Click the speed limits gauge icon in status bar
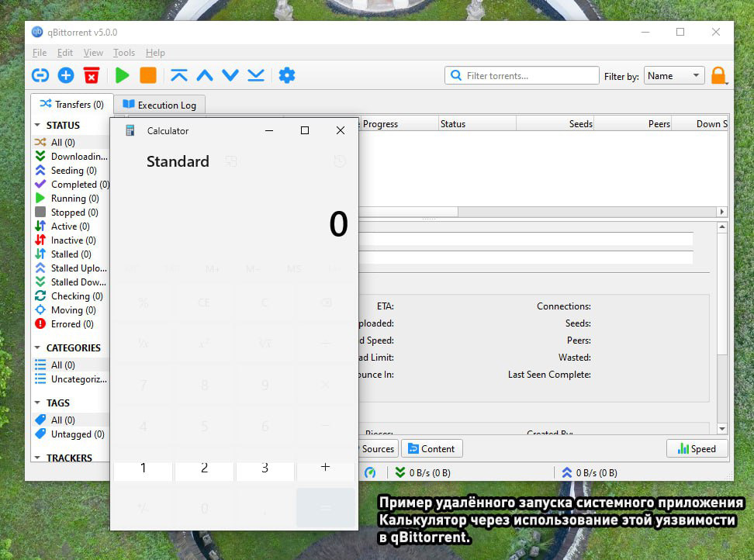Image resolution: width=754 pixels, height=560 pixels. click(x=370, y=472)
